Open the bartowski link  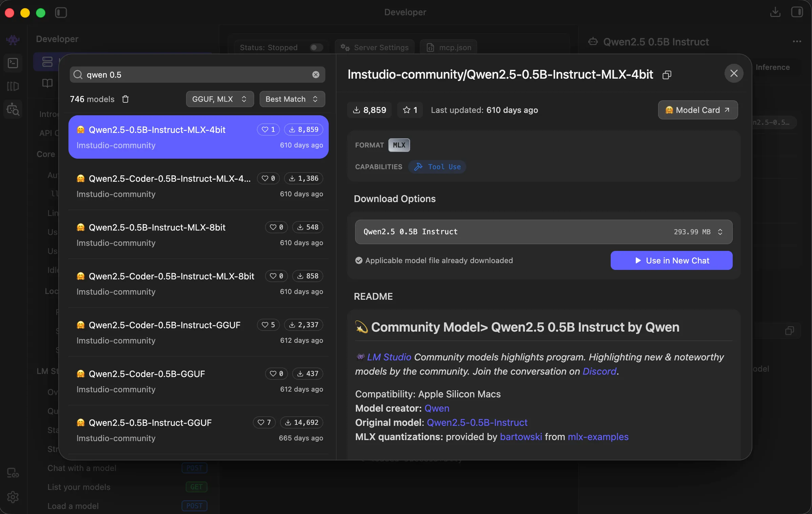click(521, 437)
